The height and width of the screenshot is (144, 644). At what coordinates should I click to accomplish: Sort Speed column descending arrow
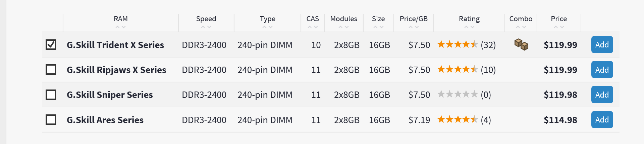coord(209,27)
